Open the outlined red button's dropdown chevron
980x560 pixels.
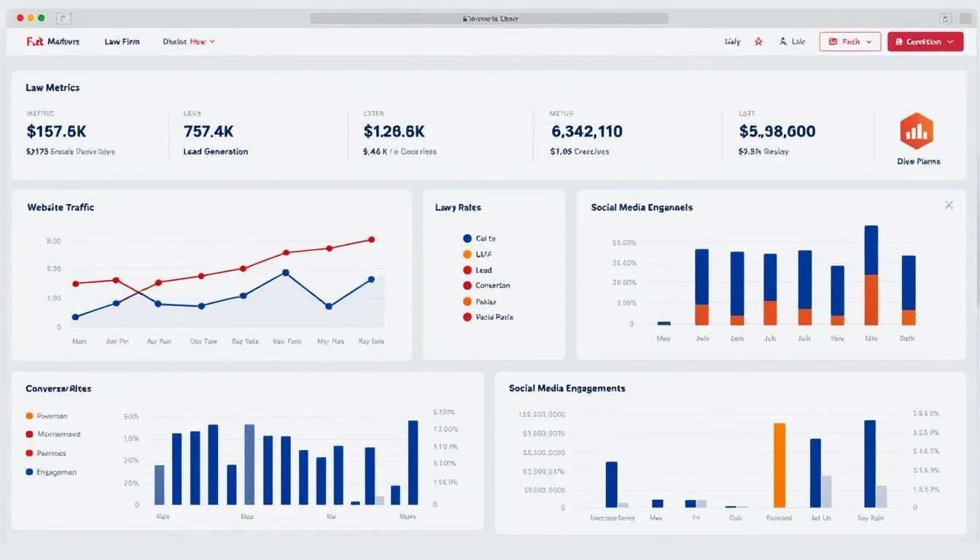[869, 42]
